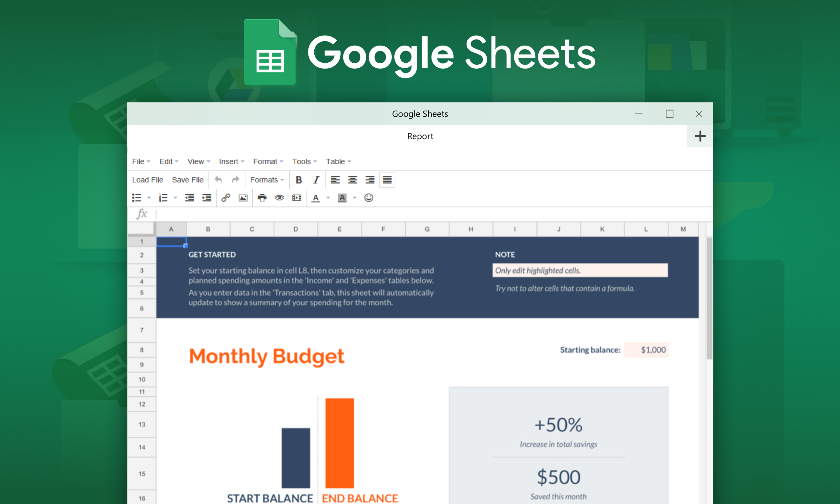The width and height of the screenshot is (840, 504).
Task: Open the Tools menu
Action: [x=304, y=162]
